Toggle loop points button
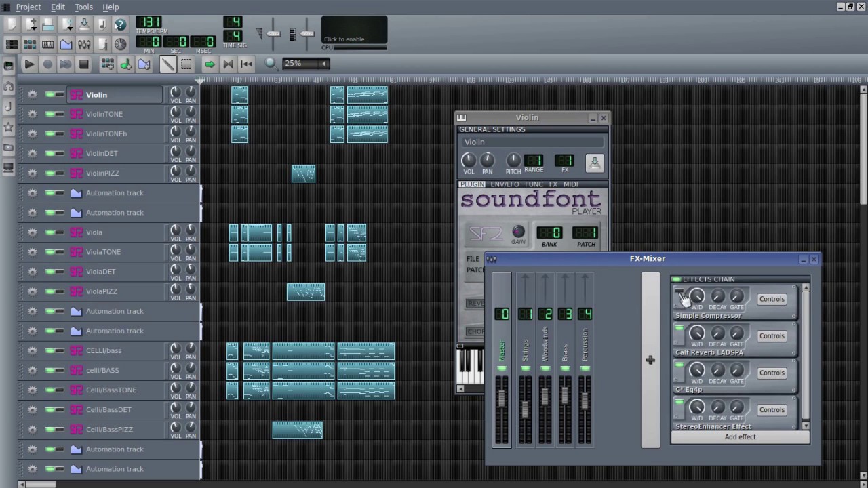 coord(228,64)
